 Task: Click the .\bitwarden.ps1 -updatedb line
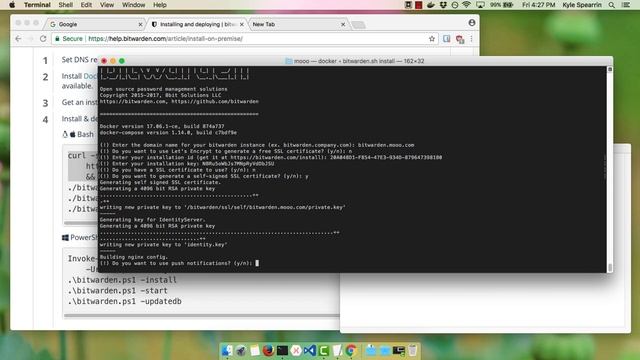tap(124, 301)
